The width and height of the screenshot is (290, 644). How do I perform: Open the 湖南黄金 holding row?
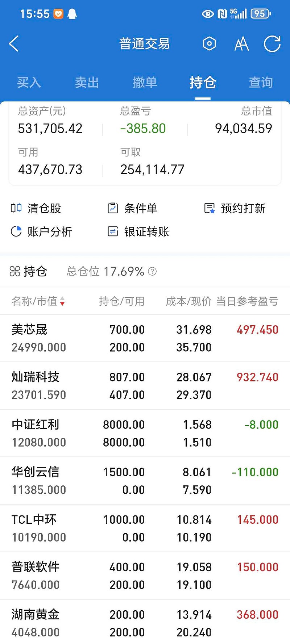coord(145,622)
